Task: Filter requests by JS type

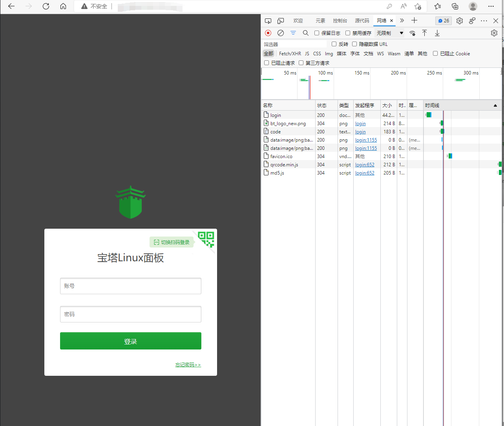Action: pos(307,54)
